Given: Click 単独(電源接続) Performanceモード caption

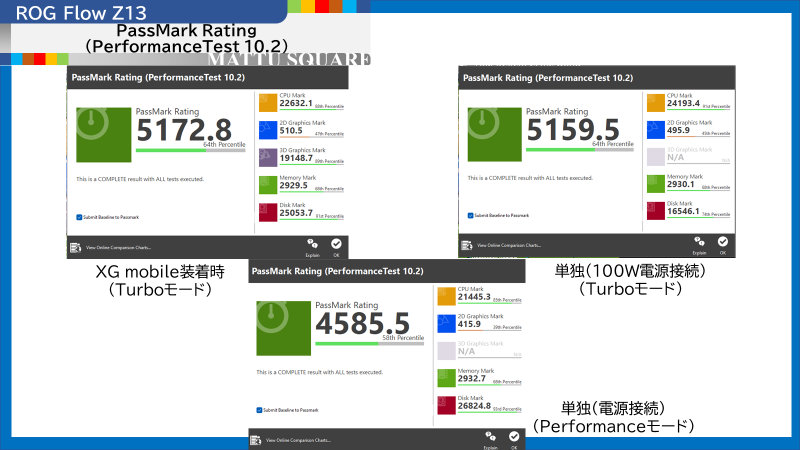Looking at the screenshot, I should [x=613, y=417].
